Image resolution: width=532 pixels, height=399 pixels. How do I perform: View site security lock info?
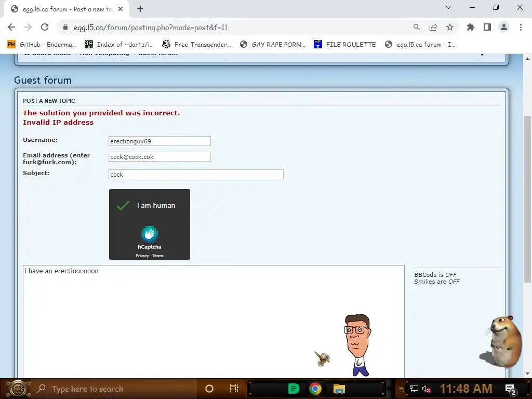65,27
